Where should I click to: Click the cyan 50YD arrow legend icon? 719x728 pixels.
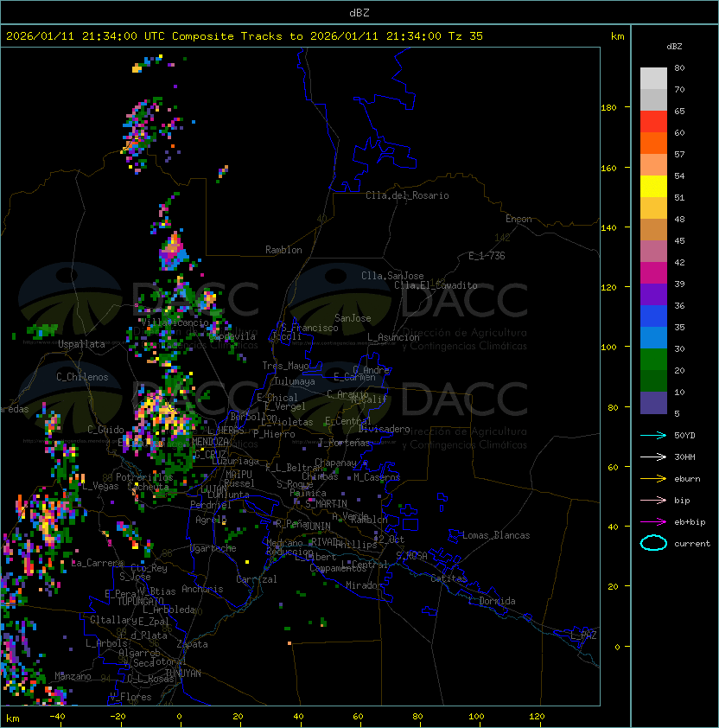coord(653,435)
